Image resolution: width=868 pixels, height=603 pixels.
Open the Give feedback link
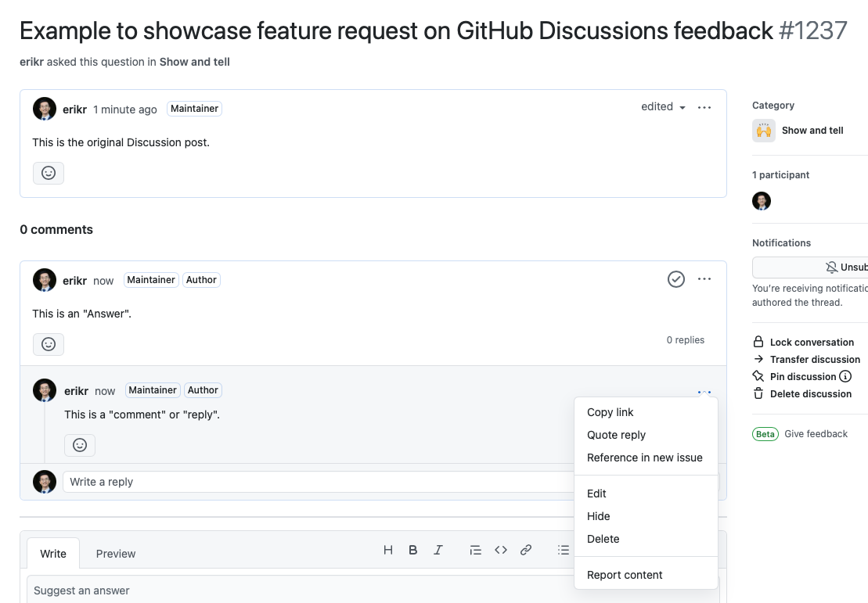tap(816, 433)
